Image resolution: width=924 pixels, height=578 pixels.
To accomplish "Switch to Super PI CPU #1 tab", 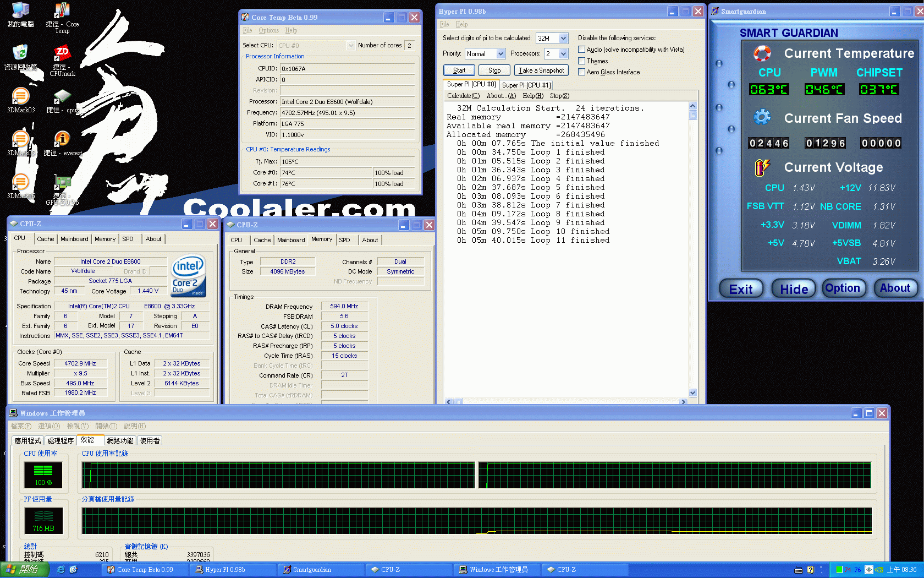I will (526, 85).
